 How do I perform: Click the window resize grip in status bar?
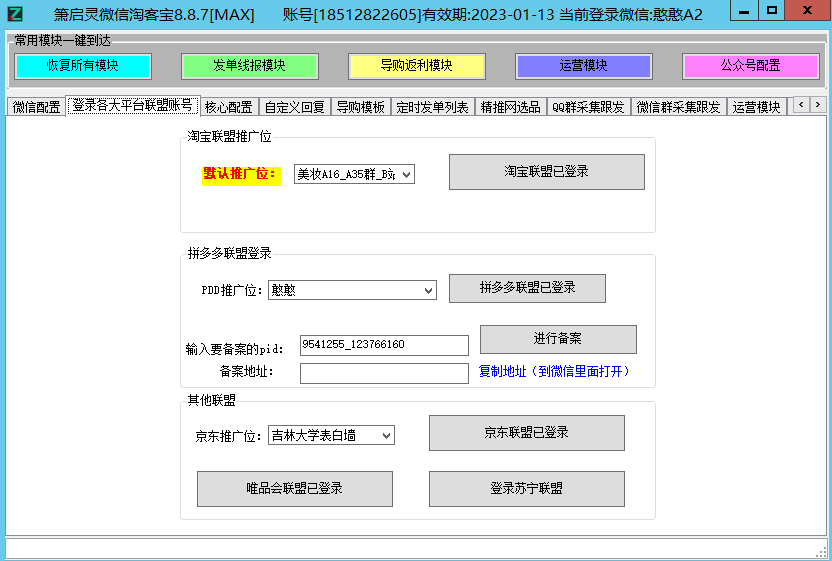tap(820, 552)
